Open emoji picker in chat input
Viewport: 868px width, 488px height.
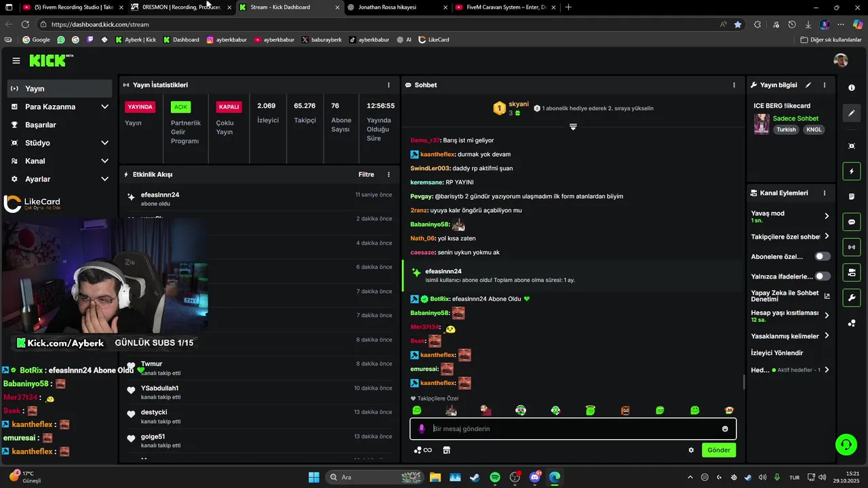coord(725,429)
